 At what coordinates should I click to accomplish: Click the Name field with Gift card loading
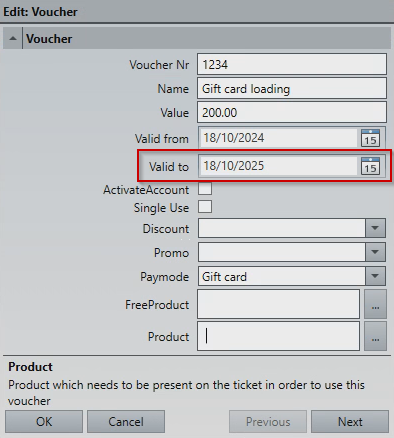click(292, 89)
